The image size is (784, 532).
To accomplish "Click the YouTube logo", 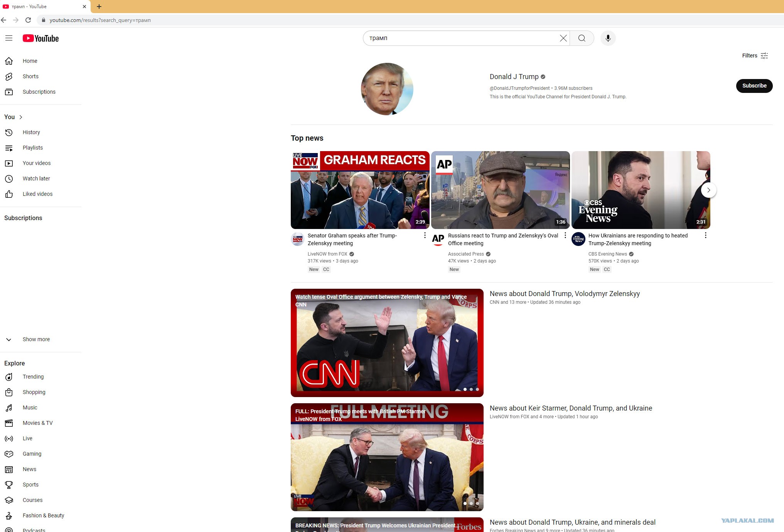I will point(40,38).
